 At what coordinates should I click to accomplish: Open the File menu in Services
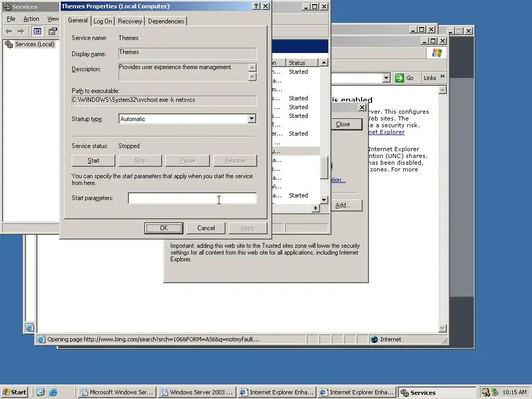click(x=11, y=19)
